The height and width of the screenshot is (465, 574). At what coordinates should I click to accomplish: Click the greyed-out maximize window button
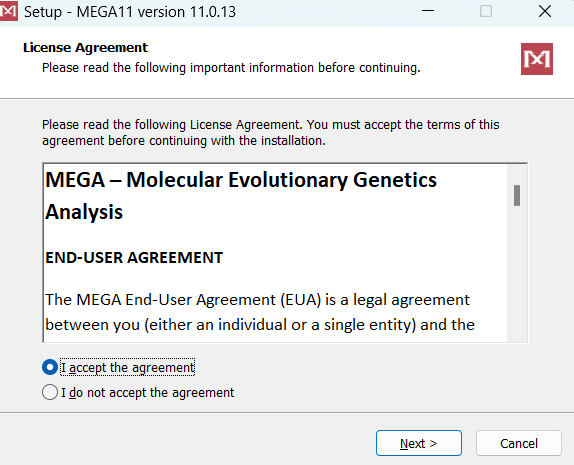pyautogui.click(x=486, y=11)
